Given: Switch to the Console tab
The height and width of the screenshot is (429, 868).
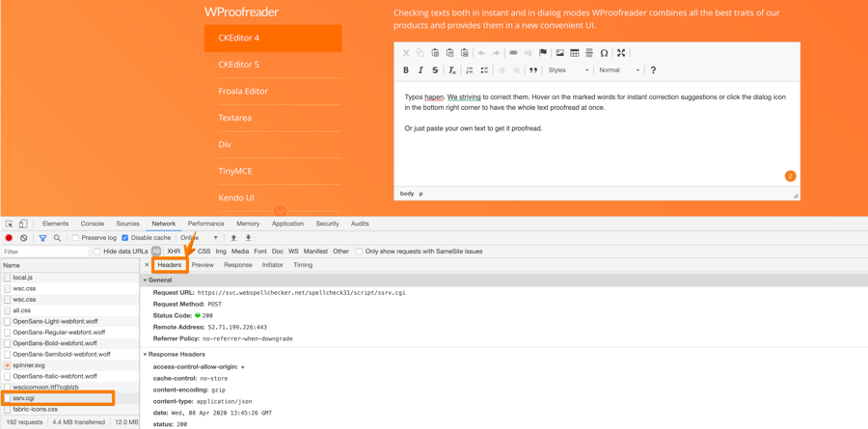Looking at the screenshot, I should 92,224.
